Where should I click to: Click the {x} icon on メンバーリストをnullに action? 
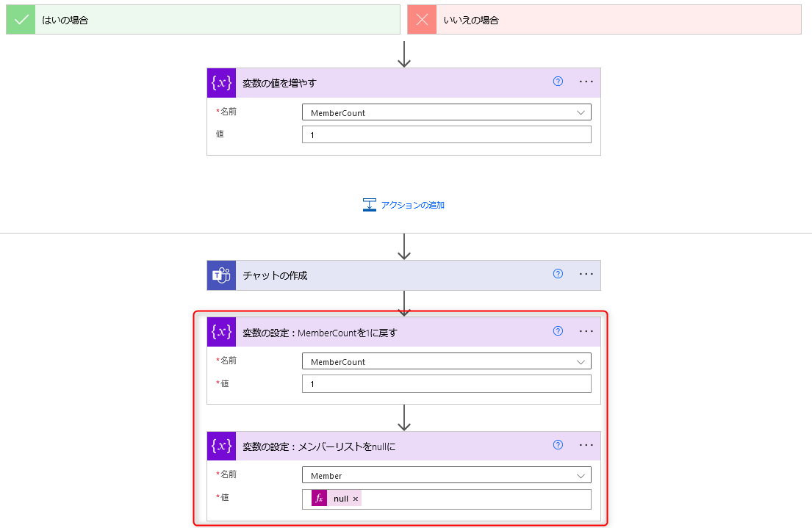point(220,445)
